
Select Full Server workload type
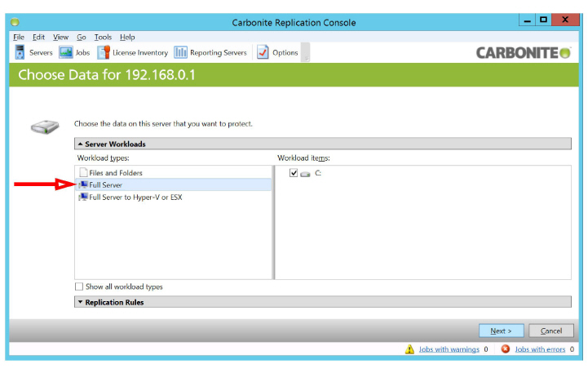pyautogui.click(x=173, y=184)
